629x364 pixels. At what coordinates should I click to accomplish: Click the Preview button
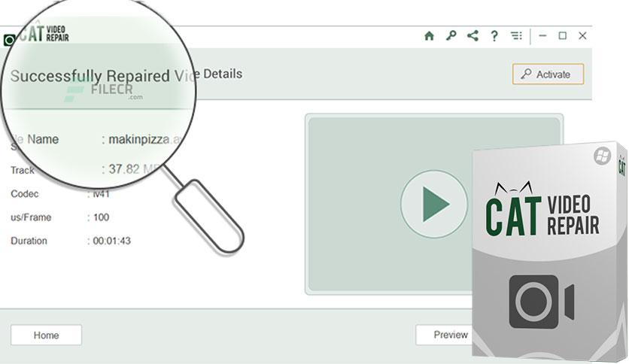(445, 335)
